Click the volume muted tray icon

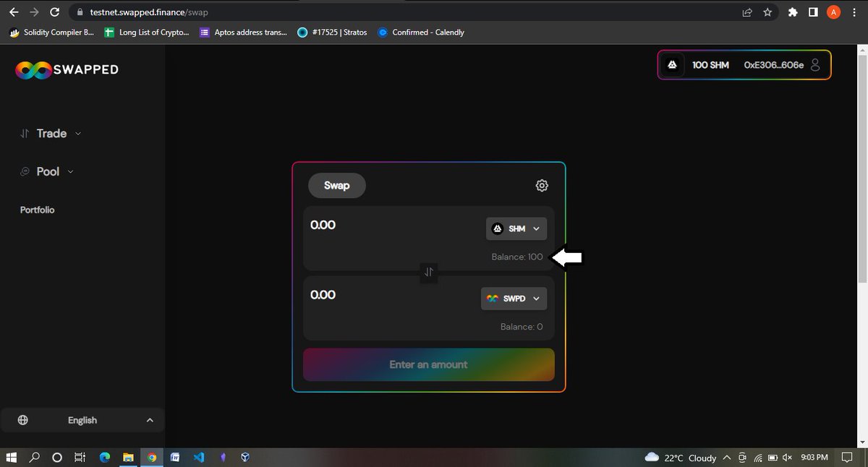(x=788, y=458)
